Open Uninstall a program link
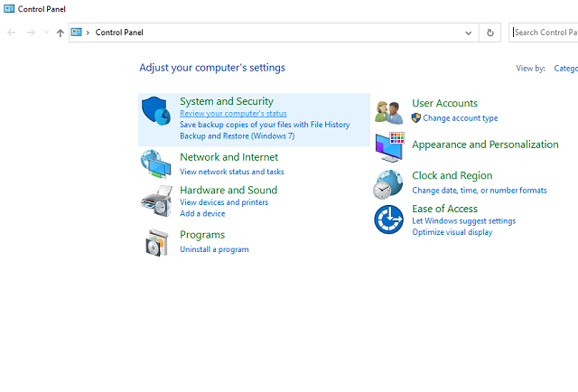578x392 pixels. [214, 249]
